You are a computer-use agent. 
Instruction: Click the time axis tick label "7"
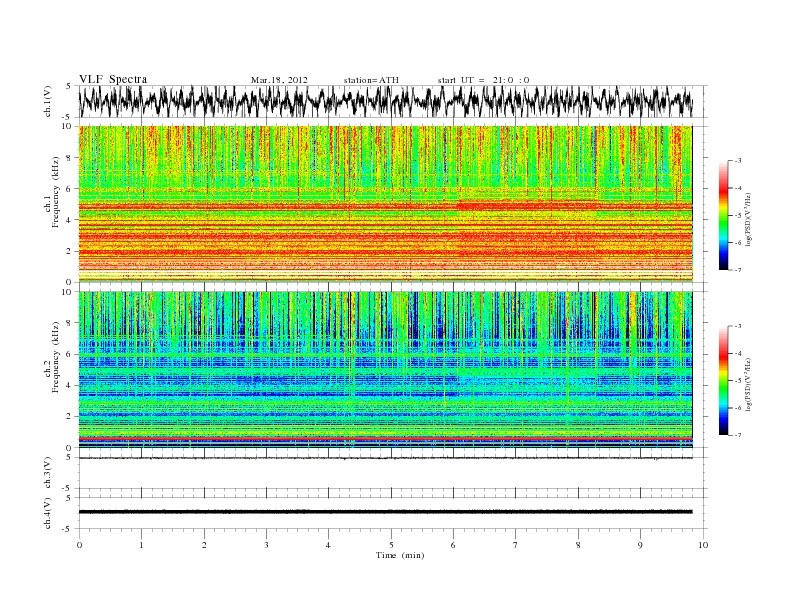(x=516, y=545)
